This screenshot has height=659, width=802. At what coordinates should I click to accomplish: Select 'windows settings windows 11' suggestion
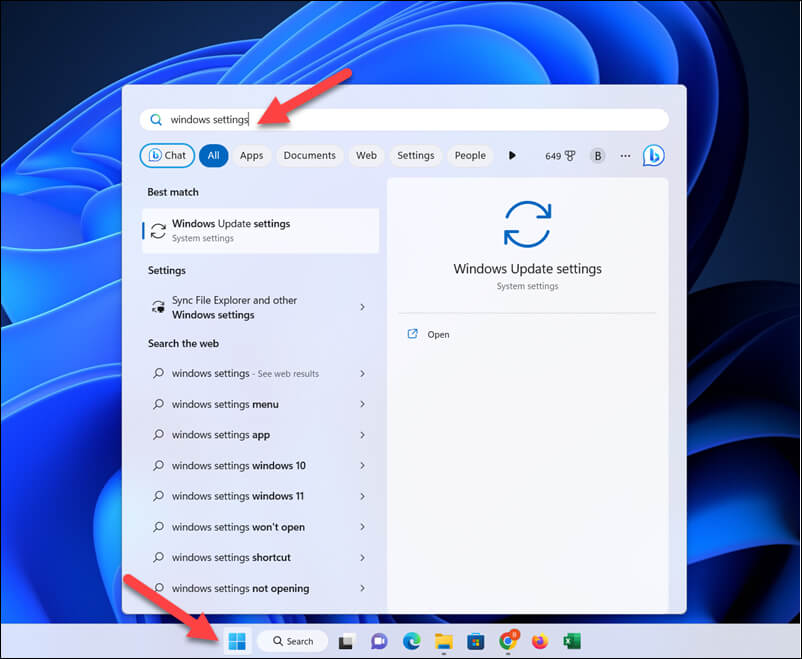260,496
